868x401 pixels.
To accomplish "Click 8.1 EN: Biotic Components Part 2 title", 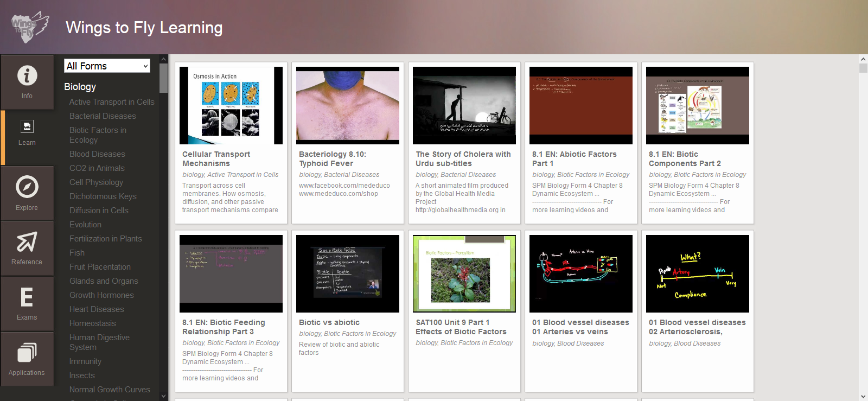I will pos(685,159).
